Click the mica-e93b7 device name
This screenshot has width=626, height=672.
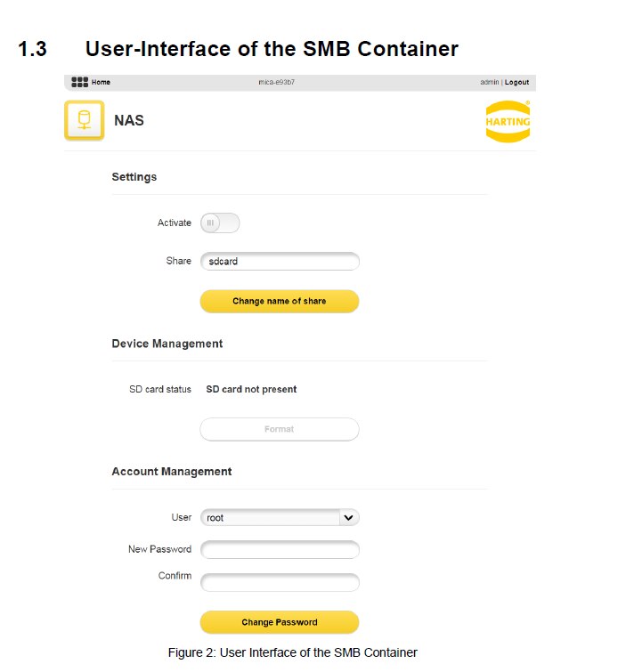(276, 82)
